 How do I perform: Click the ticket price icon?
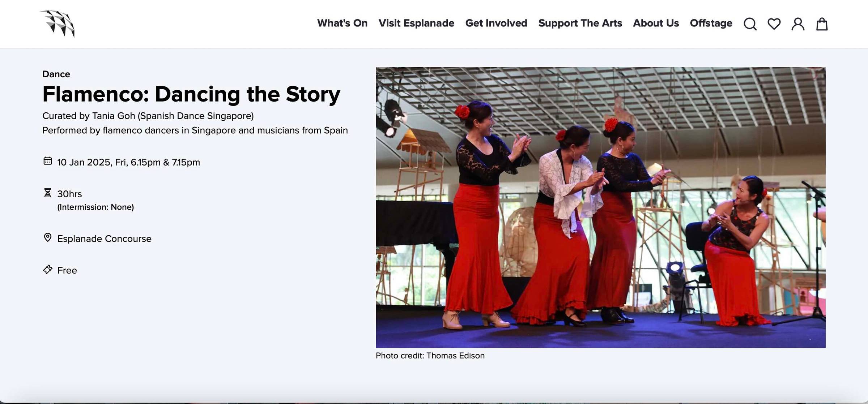[x=48, y=269]
